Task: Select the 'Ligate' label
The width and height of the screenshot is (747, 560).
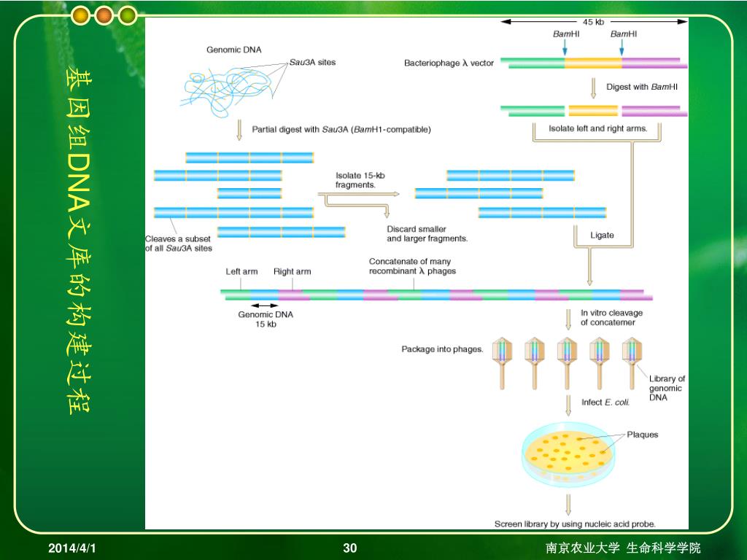Action: point(602,236)
